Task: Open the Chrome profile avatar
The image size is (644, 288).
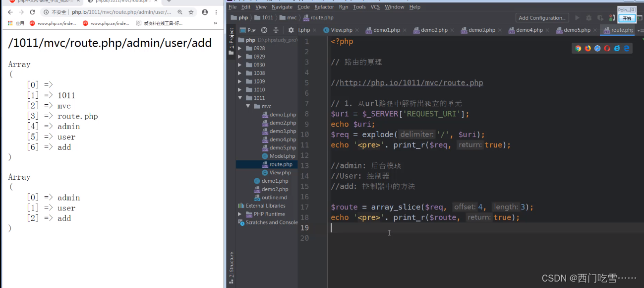Action: (x=205, y=12)
